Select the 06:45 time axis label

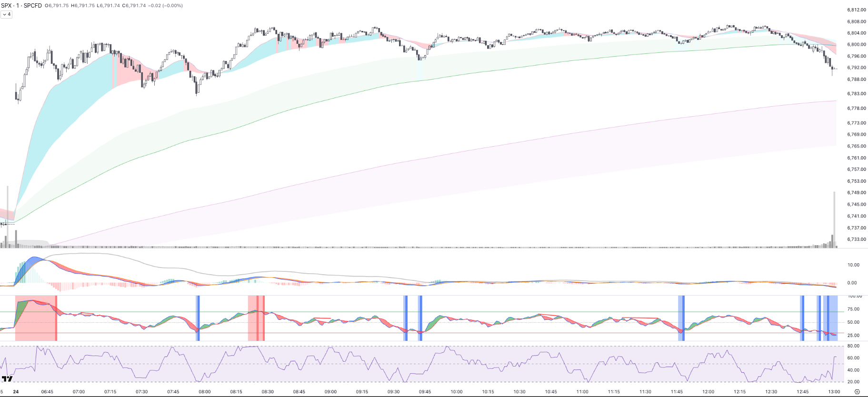click(47, 392)
